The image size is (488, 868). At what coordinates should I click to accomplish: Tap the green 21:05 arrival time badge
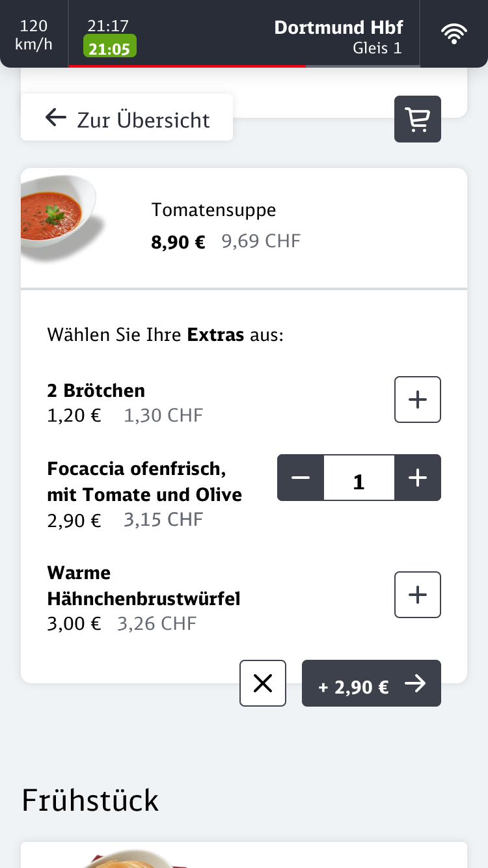click(109, 47)
